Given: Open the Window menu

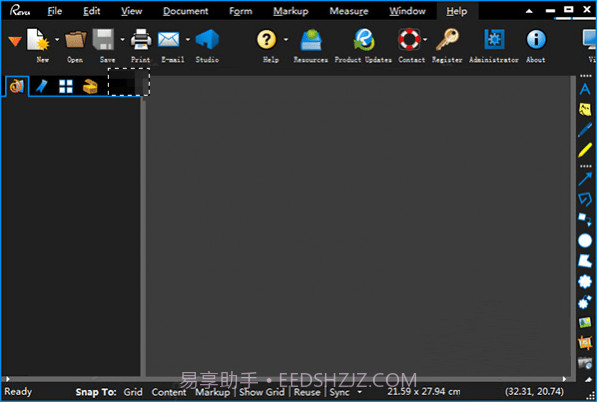Looking at the screenshot, I should 407,11.
